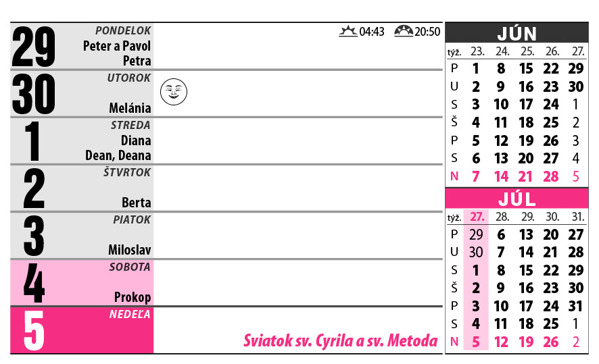Viewport: 599px width, 364px height.
Task: Pick July 31 in the mini calendar
Action: pos(576,305)
